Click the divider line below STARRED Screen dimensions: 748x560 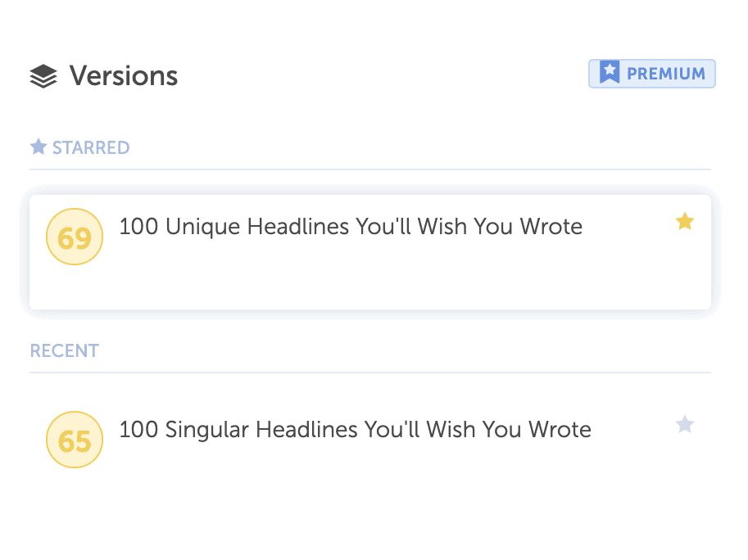(370, 169)
